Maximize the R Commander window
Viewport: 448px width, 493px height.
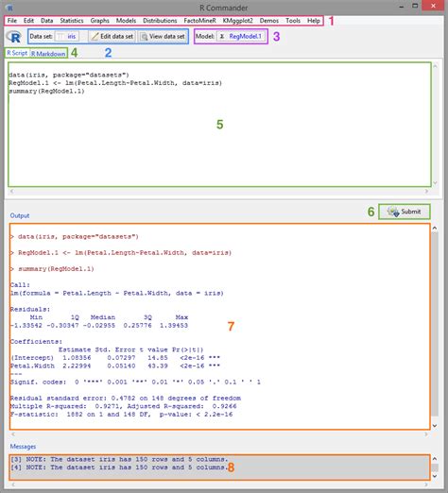415,7
